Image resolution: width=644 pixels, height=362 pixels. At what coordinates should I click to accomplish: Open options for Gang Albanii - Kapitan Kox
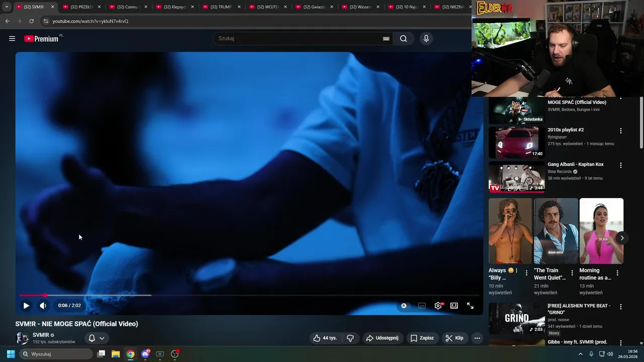621,165
